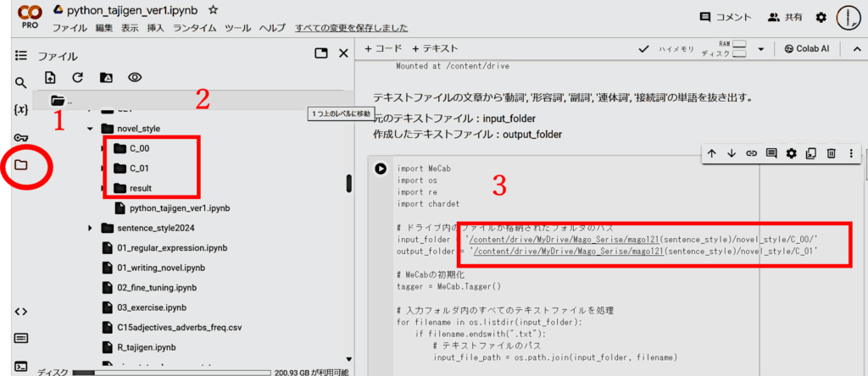The height and width of the screenshot is (376, 868).
Task: Click the mount Google Drive icon
Action: [x=105, y=77]
